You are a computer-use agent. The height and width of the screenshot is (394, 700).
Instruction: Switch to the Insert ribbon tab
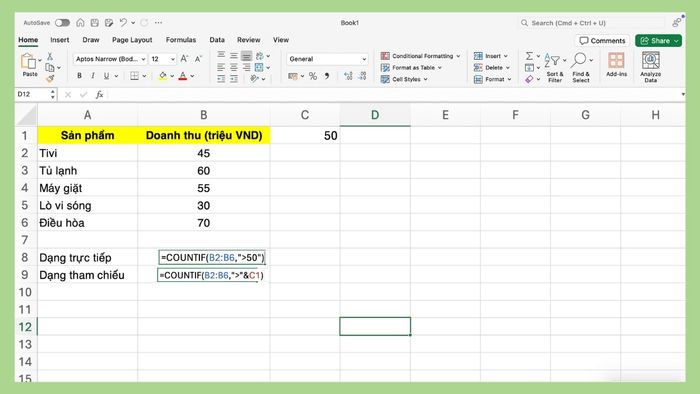coord(59,40)
